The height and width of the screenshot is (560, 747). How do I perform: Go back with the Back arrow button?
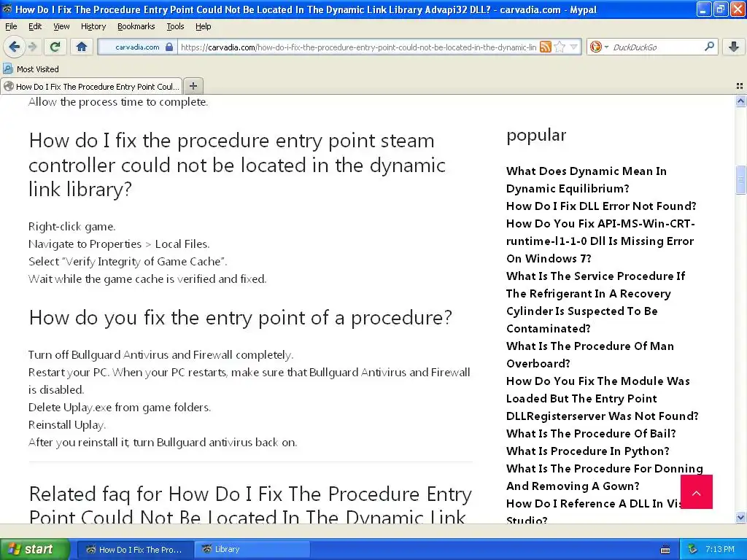click(14, 47)
